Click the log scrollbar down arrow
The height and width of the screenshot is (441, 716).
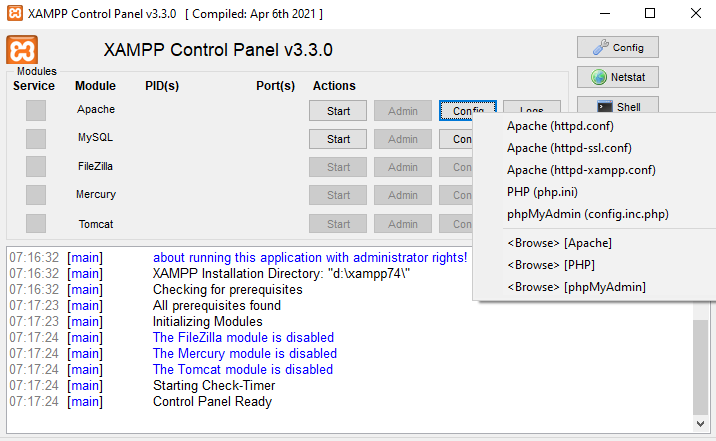700,424
